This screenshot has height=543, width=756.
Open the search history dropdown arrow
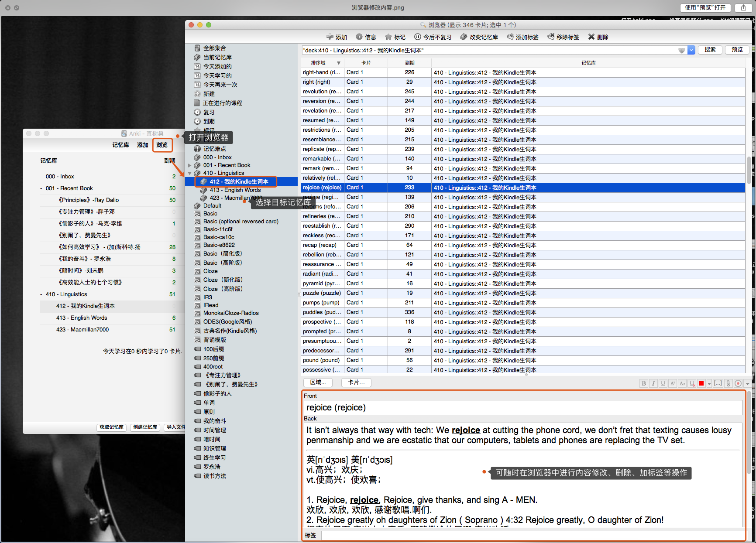pyautogui.click(x=691, y=50)
